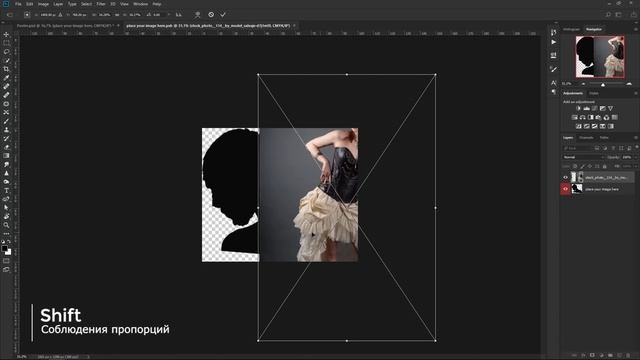This screenshot has width=640, height=360.
Task: Add a Black & White adjustment
Action: point(591,118)
